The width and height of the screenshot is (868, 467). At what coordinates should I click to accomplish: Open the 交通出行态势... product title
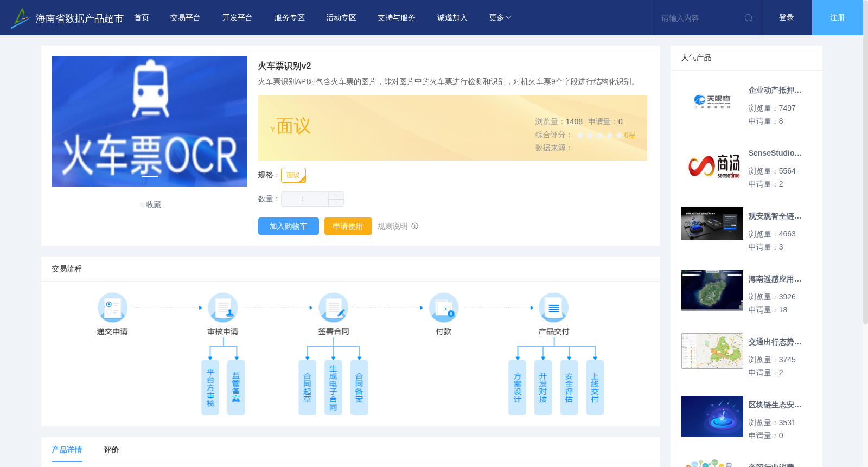point(775,342)
